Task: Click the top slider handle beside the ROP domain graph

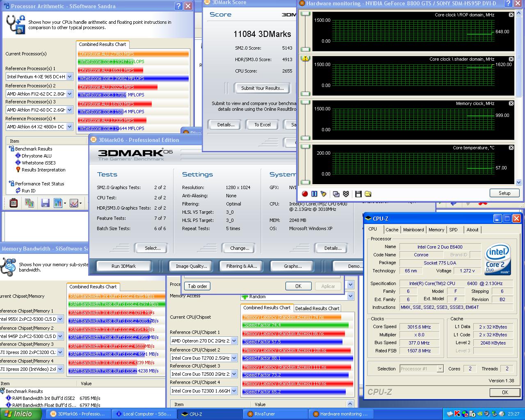Action: point(305,14)
